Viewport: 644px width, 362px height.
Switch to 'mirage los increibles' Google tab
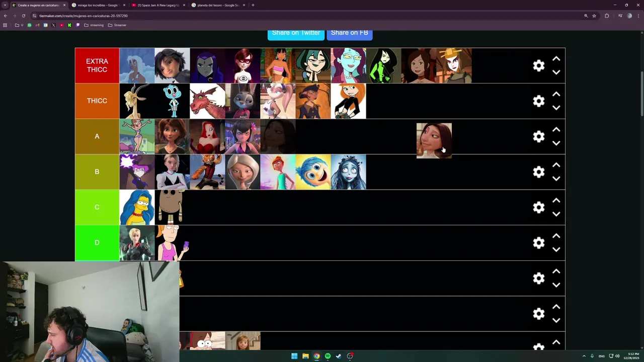pyautogui.click(x=98, y=5)
